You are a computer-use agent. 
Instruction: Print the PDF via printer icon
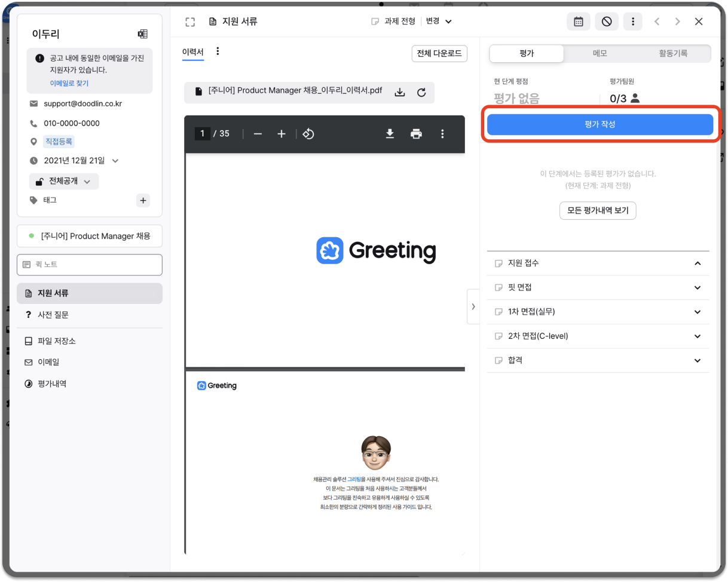click(x=416, y=134)
